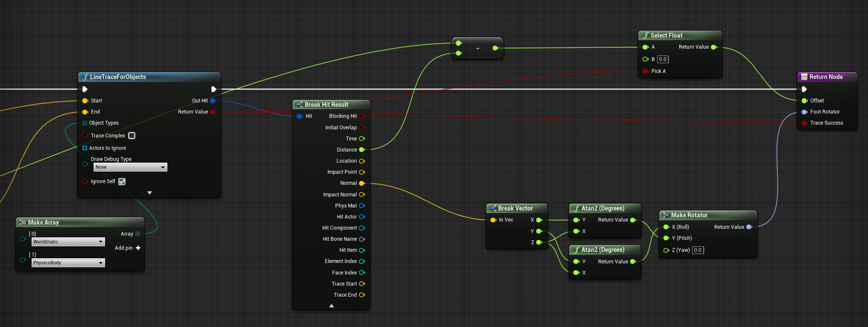Click the In Vec pin on Break Vector
Image resolution: width=868 pixels, height=327 pixels.
(x=494, y=220)
